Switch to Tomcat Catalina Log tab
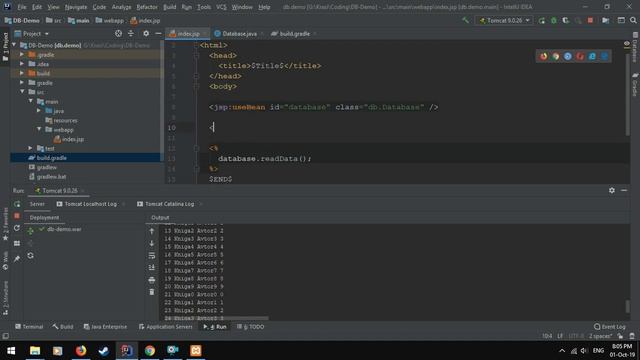 pyautogui.click(x=169, y=204)
